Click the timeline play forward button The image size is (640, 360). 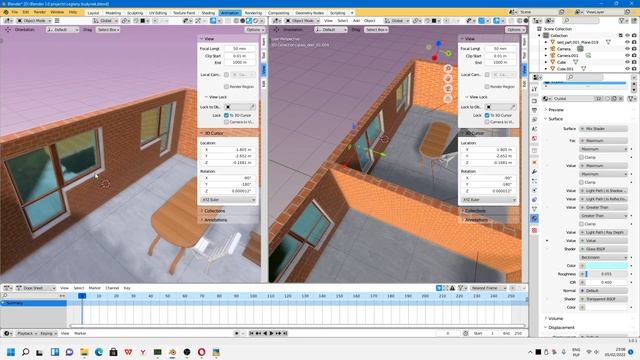coord(271,333)
